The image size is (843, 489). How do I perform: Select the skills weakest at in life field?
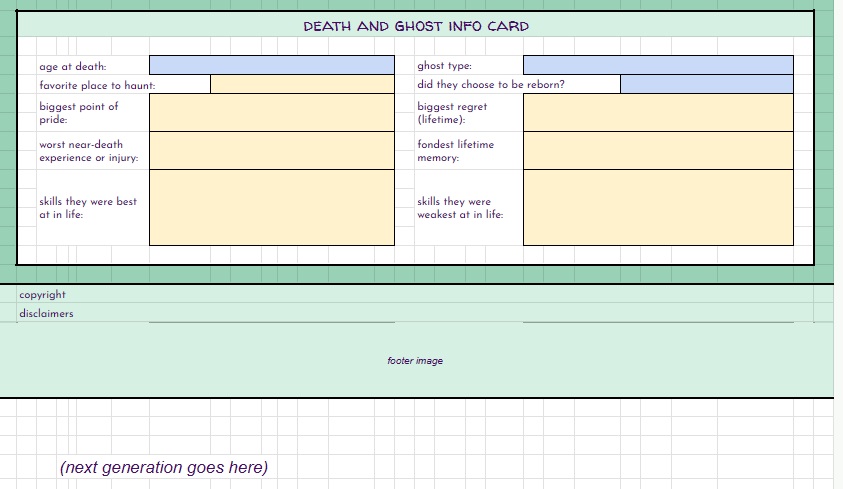click(x=657, y=207)
